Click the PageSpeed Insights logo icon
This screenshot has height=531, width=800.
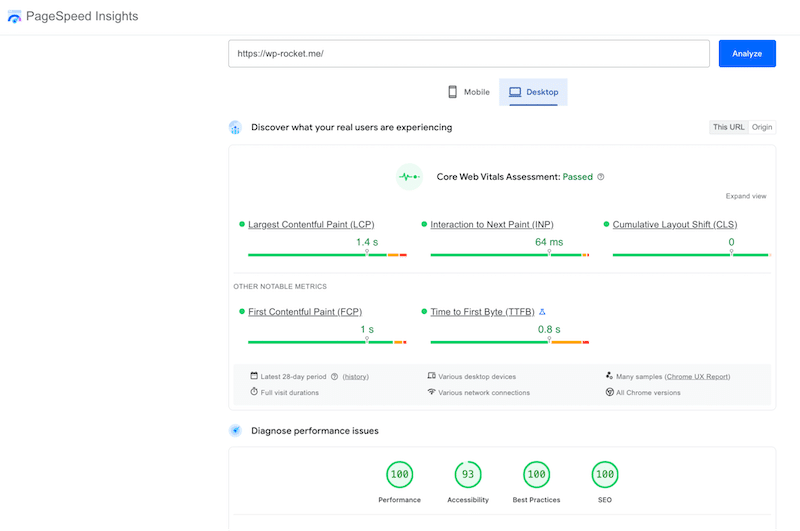coord(14,17)
